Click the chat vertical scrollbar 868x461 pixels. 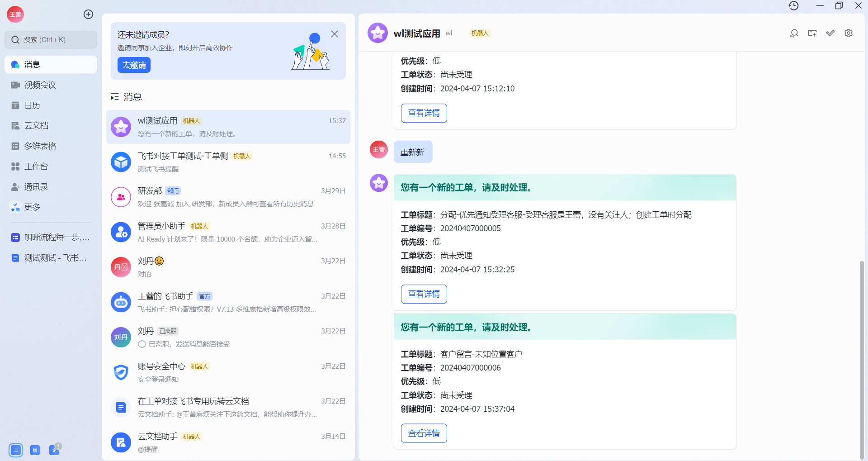[x=862, y=360]
